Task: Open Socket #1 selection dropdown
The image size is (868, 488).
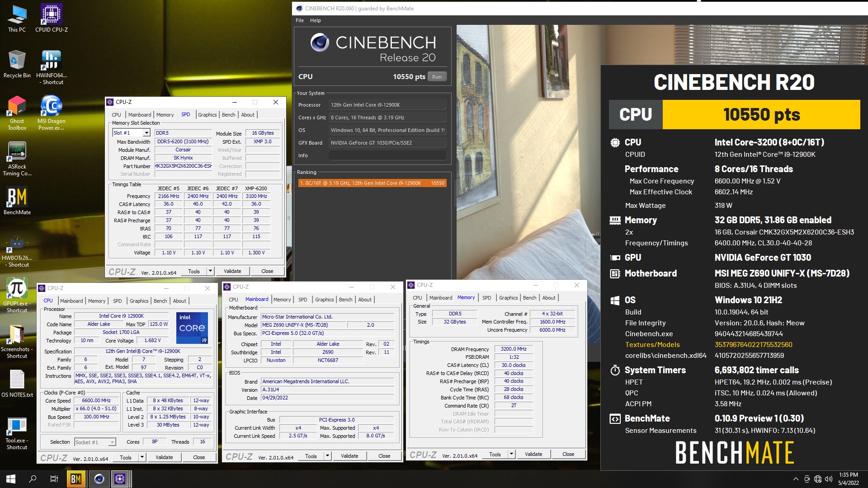Action: [95, 442]
